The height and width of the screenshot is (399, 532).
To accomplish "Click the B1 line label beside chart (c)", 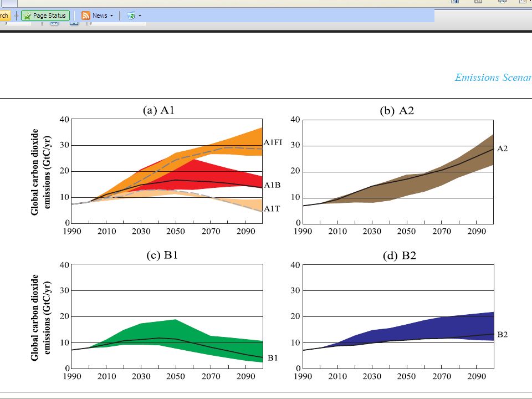I will click(x=273, y=358).
